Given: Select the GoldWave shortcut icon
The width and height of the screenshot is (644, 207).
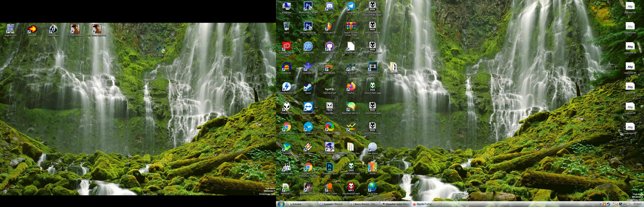Looking at the screenshot, I should tap(351, 128).
